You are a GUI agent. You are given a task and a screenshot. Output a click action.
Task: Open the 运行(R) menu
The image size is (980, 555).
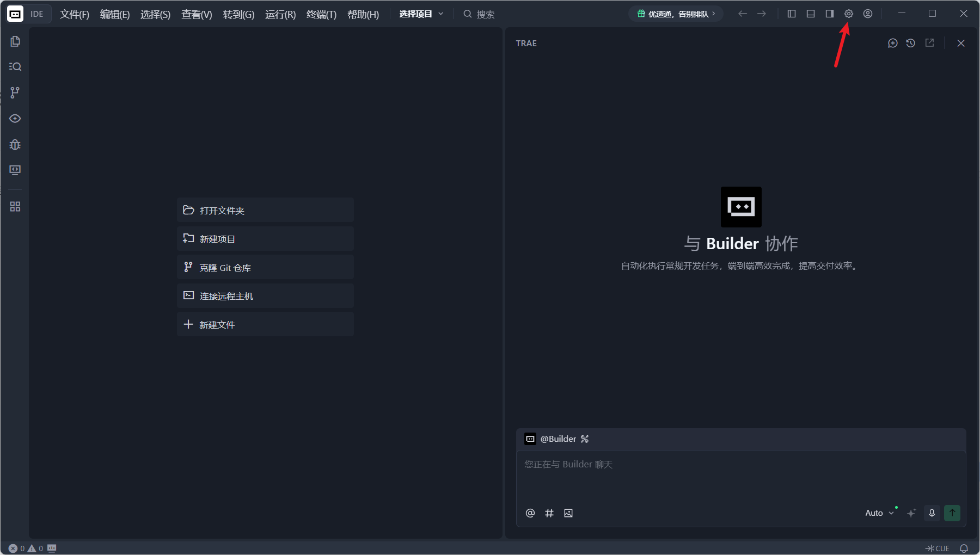280,14
